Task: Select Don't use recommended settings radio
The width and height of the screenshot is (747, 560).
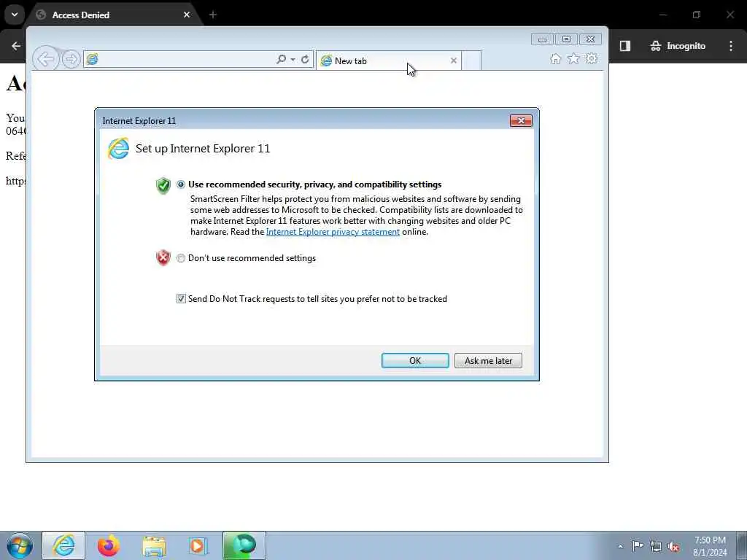Action: point(181,258)
